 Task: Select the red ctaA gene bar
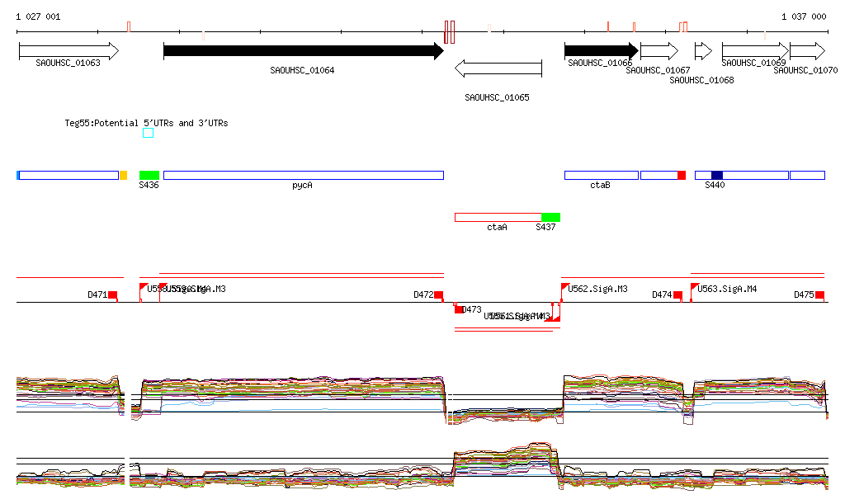click(498, 217)
